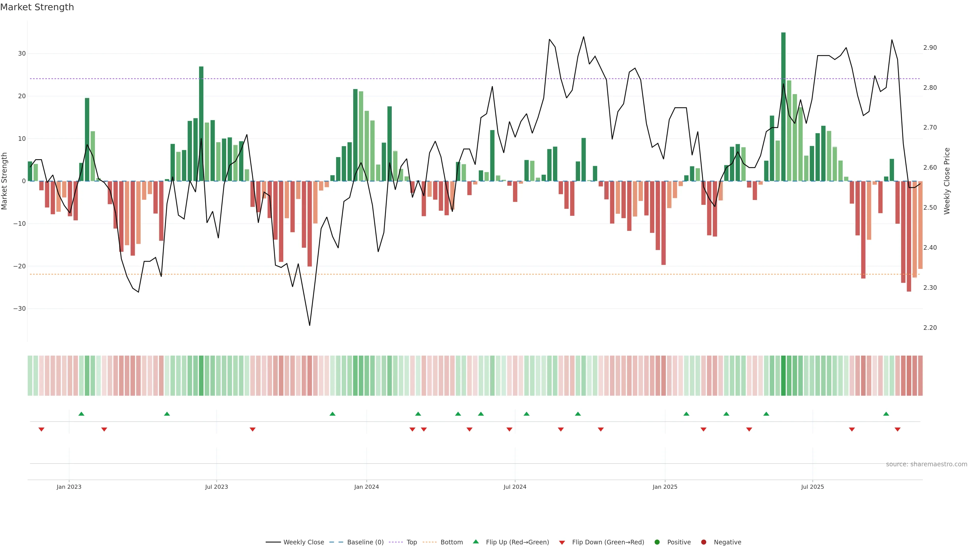Click the rightmost red flip-down triangle marker
The height and width of the screenshot is (551, 980).
click(x=898, y=429)
